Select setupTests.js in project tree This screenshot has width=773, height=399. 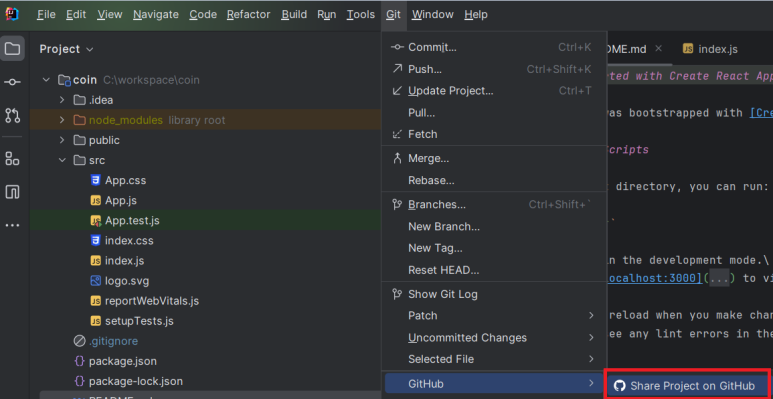click(x=139, y=321)
